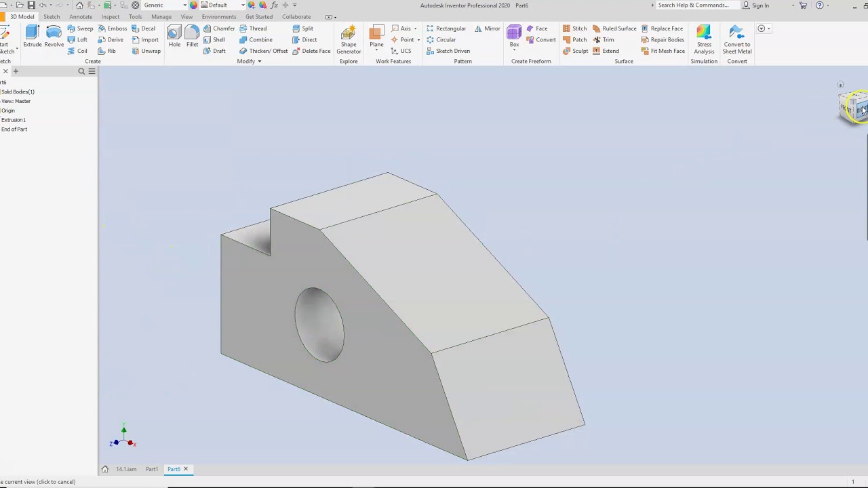The width and height of the screenshot is (868, 488).
Task: Switch to the Part1 document tab
Action: pos(151,469)
